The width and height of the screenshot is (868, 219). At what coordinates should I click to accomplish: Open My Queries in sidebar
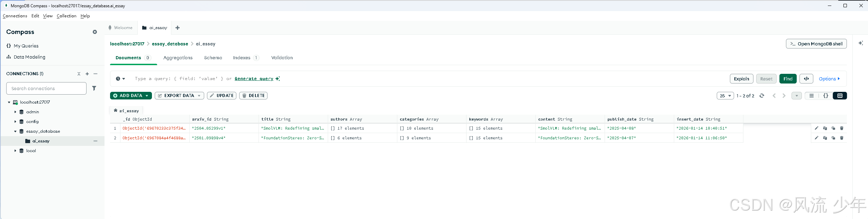point(26,46)
